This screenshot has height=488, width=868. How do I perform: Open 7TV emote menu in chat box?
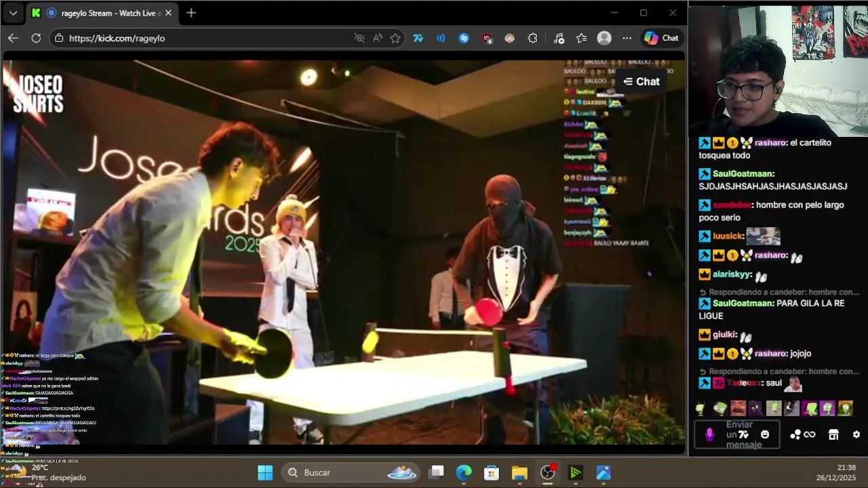click(x=744, y=434)
